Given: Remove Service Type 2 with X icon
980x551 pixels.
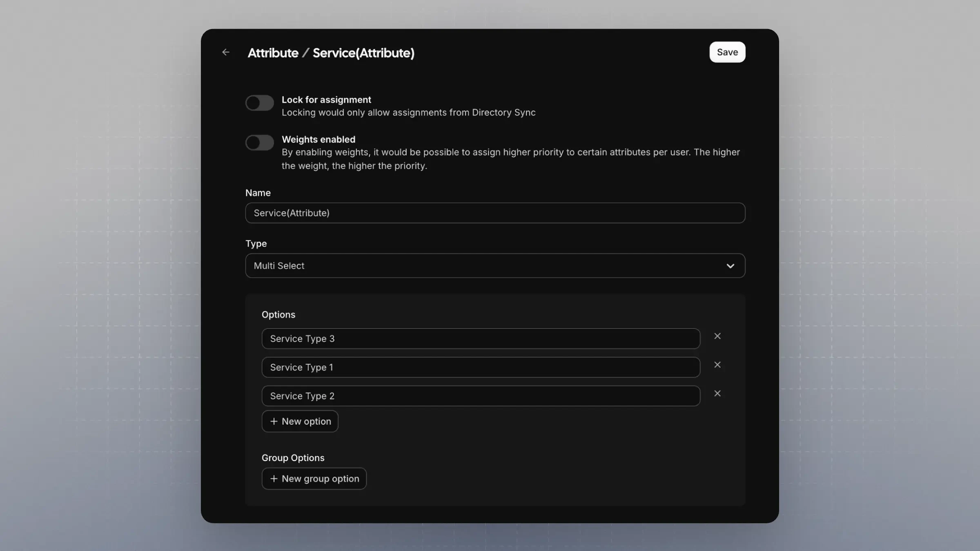Looking at the screenshot, I should [x=717, y=393].
